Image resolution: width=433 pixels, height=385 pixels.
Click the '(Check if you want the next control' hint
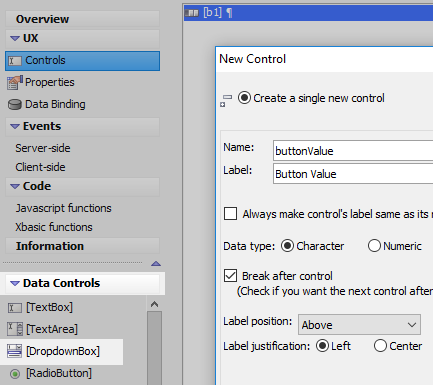(x=335, y=291)
